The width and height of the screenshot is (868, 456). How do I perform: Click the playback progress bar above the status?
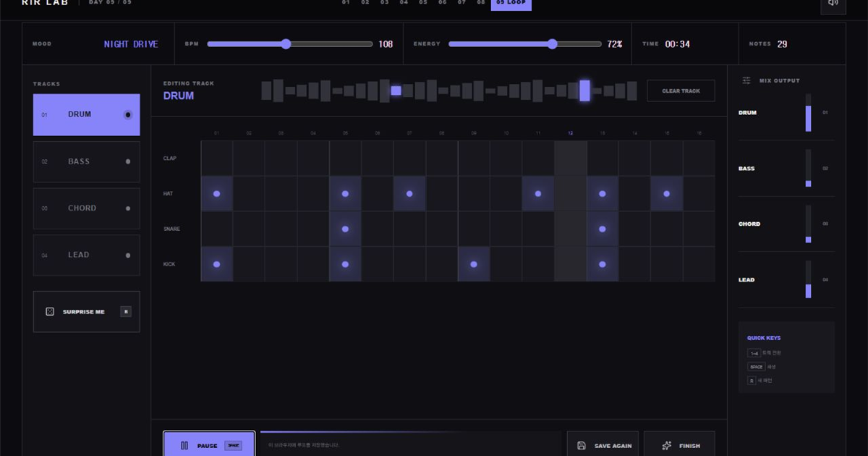(x=410, y=431)
